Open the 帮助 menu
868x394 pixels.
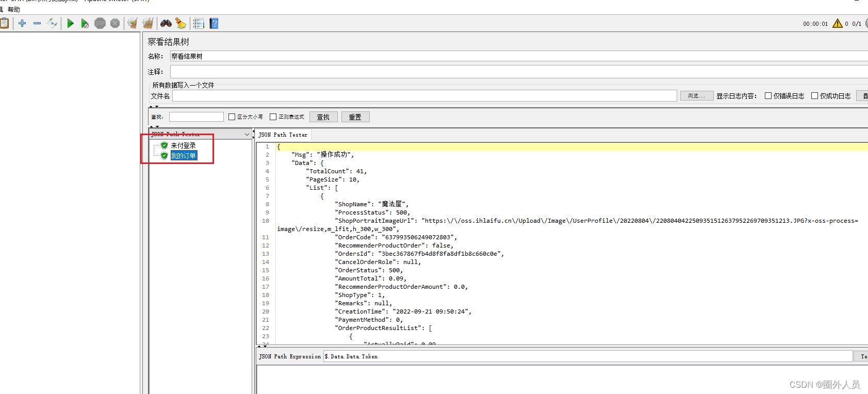(x=14, y=9)
